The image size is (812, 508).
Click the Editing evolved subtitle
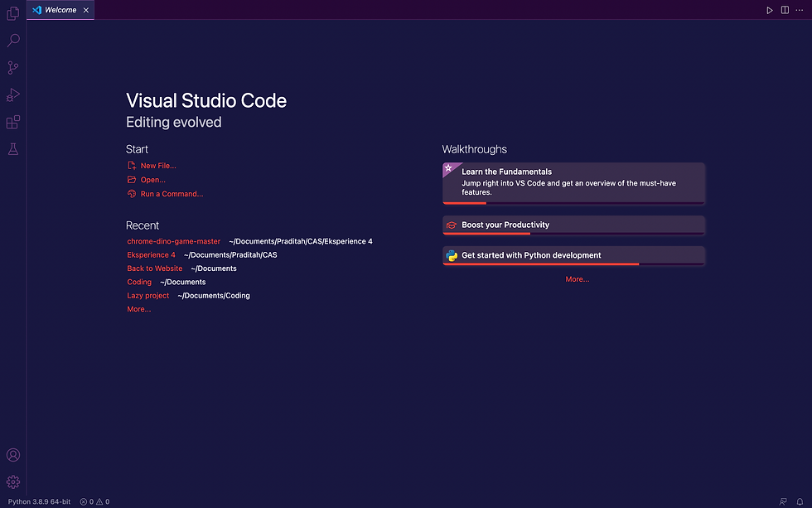173,122
